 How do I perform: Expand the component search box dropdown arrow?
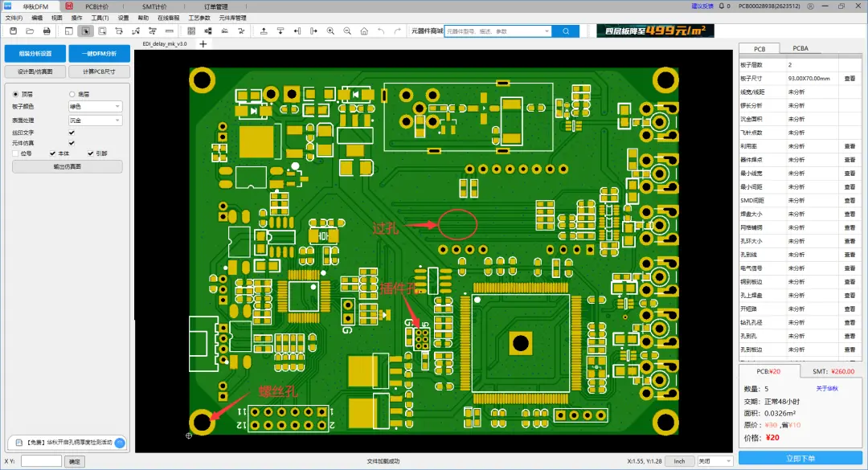(x=547, y=31)
